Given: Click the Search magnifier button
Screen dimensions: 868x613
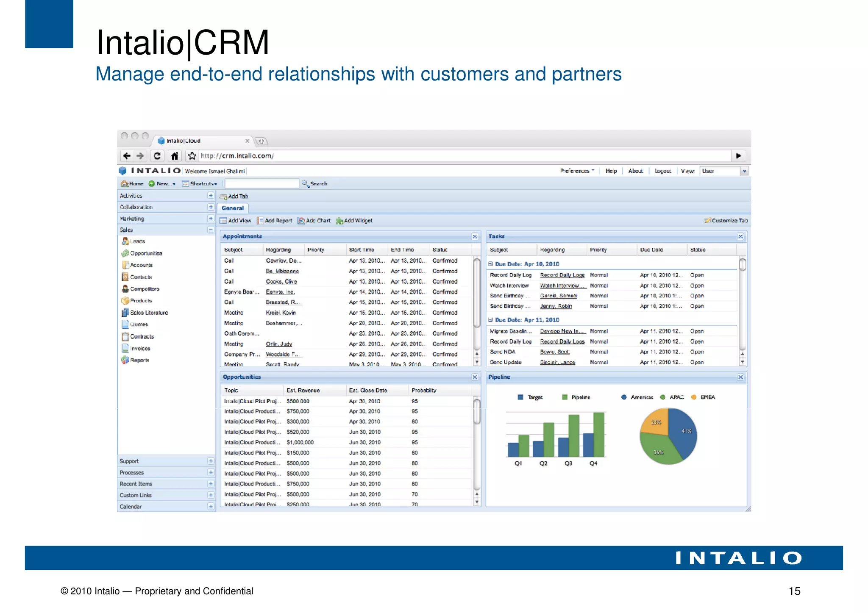Looking at the screenshot, I should pos(314,183).
